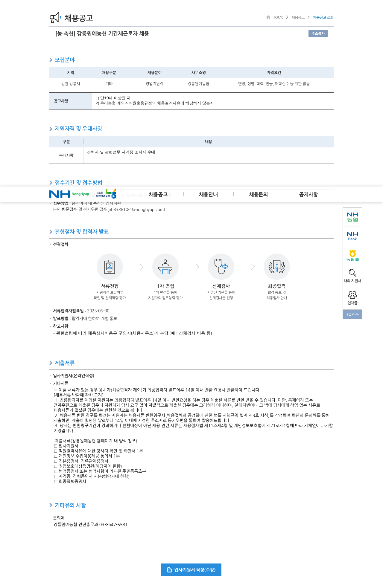Click the 새로운 대한민국 농협 logo

pyautogui.click(x=106, y=194)
